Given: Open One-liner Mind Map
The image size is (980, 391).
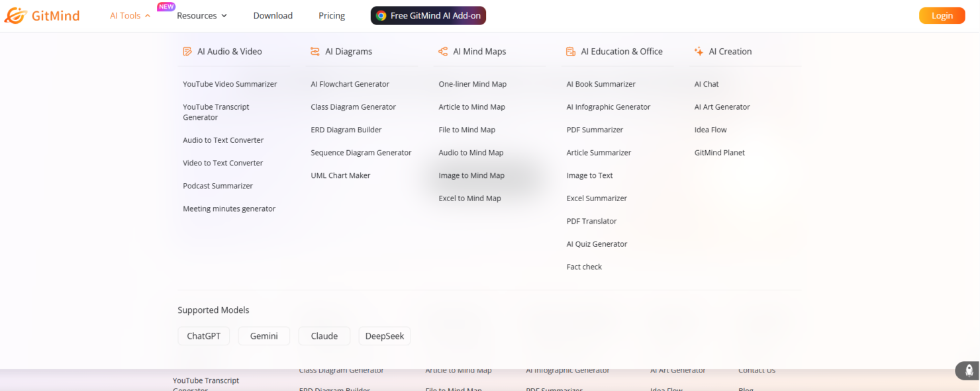Looking at the screenshot, I should click(473, 84).
